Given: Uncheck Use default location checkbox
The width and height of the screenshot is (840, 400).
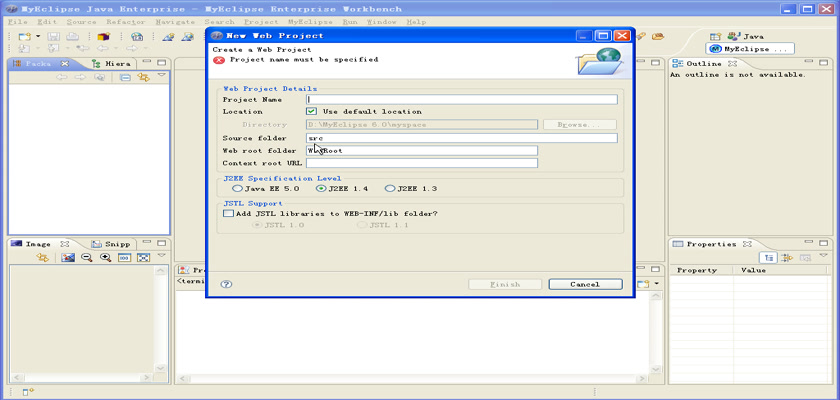Looking at the screenshot, I should click(x=311, y=111).
